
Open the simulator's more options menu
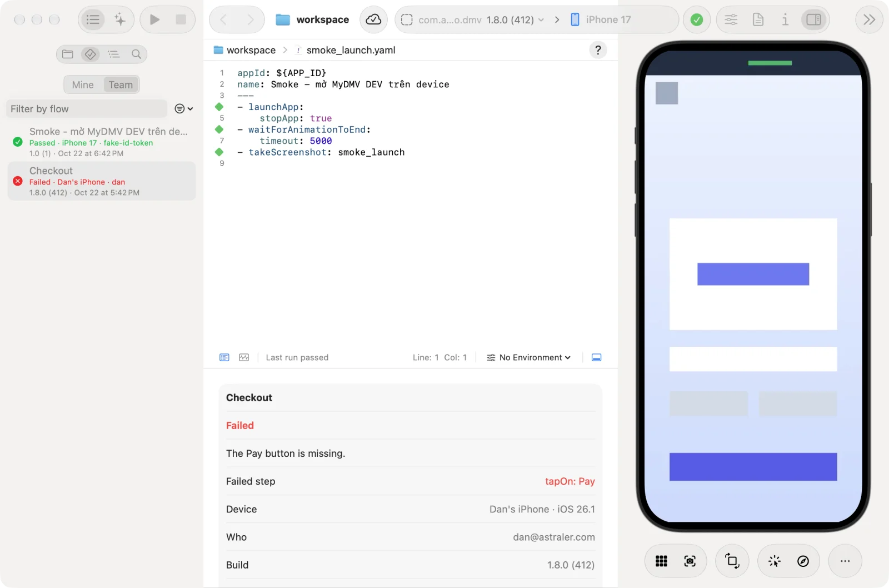point(845,561)
